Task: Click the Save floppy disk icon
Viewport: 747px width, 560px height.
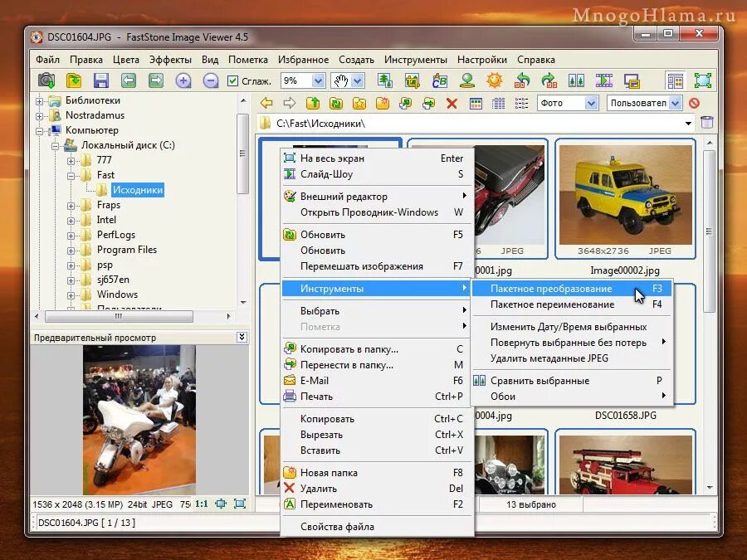Action: [101, 80]
